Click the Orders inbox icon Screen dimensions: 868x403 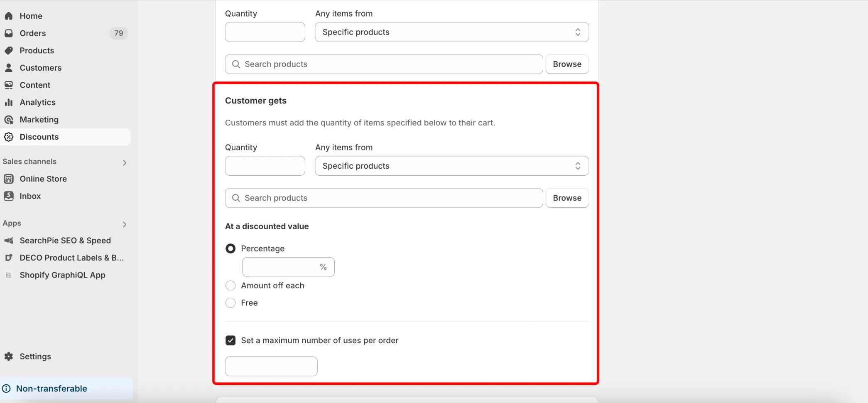coord(9,33)
